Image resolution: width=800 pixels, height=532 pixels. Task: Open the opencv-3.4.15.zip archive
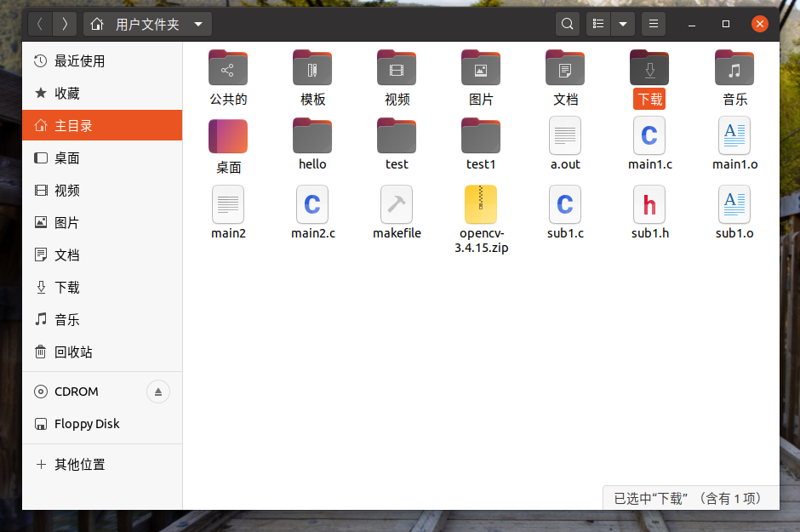pos(481,211)
